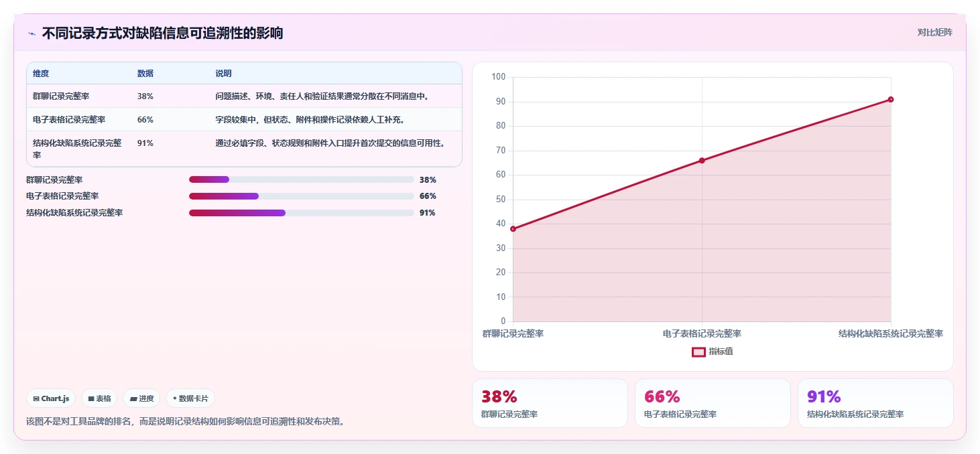Click the chart data point at 91
Screen dimensions: 980x454
point(891,99)
